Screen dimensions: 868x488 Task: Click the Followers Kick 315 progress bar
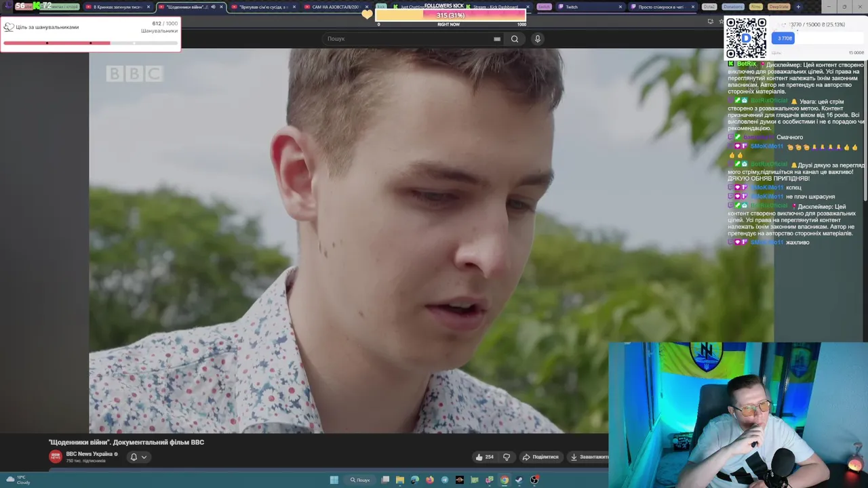(450, 16)
